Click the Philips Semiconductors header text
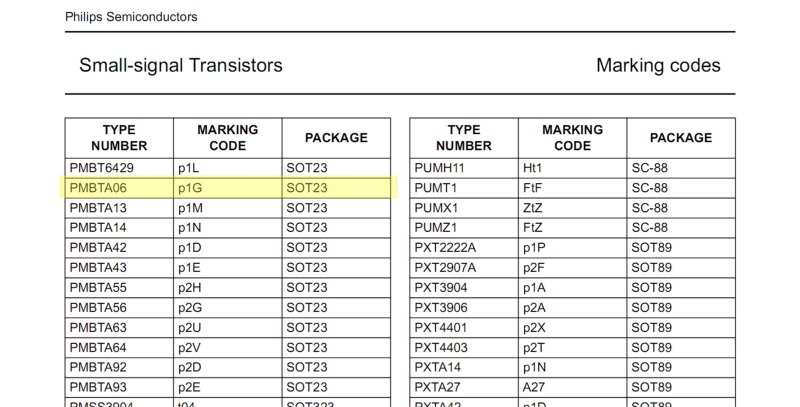The image size is (800, 407). (130, 17)
